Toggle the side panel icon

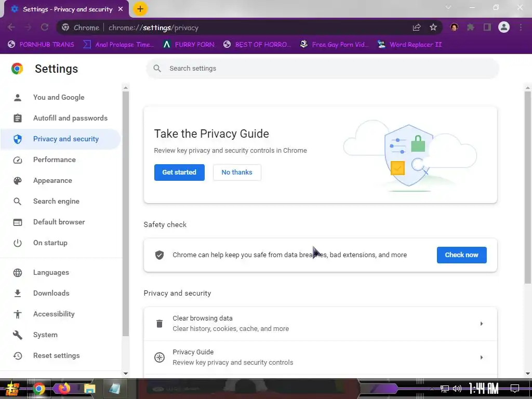point(487,28)
